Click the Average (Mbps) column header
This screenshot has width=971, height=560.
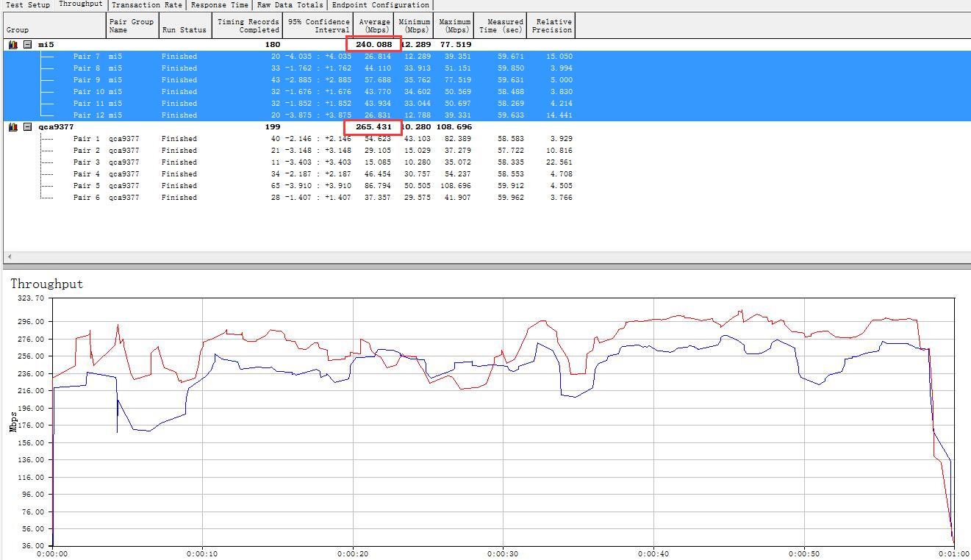tap(374, 26)
